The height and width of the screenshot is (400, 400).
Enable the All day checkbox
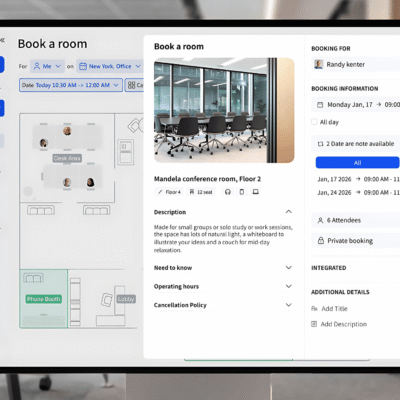coord(314,122)
